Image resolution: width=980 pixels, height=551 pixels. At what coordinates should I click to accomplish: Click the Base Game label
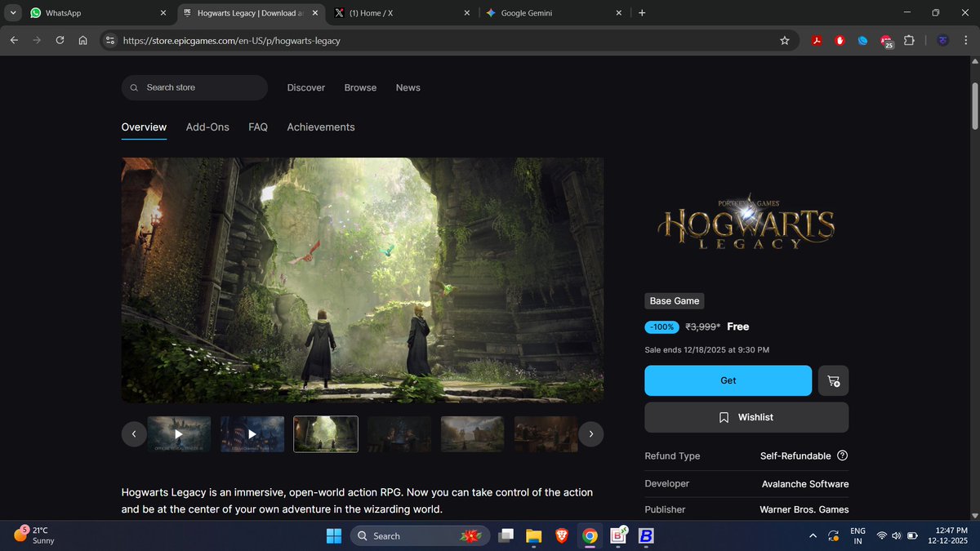coord(675,301)
